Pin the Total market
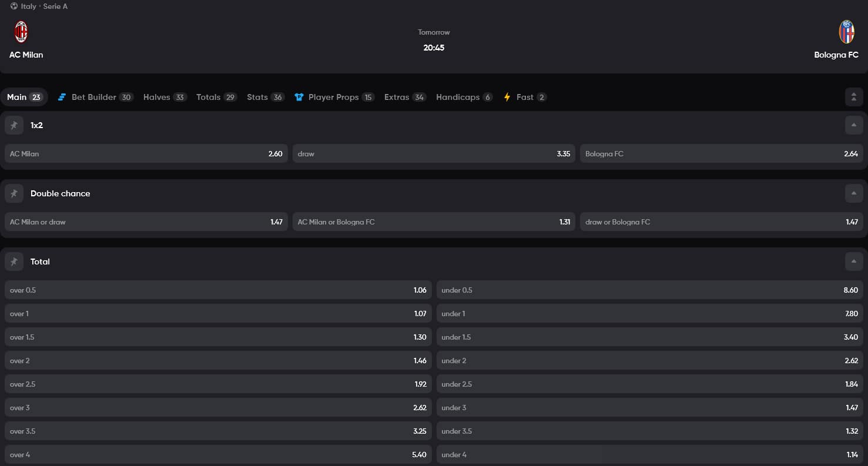Viewport: 868px width, 466px height. (14, 262)
